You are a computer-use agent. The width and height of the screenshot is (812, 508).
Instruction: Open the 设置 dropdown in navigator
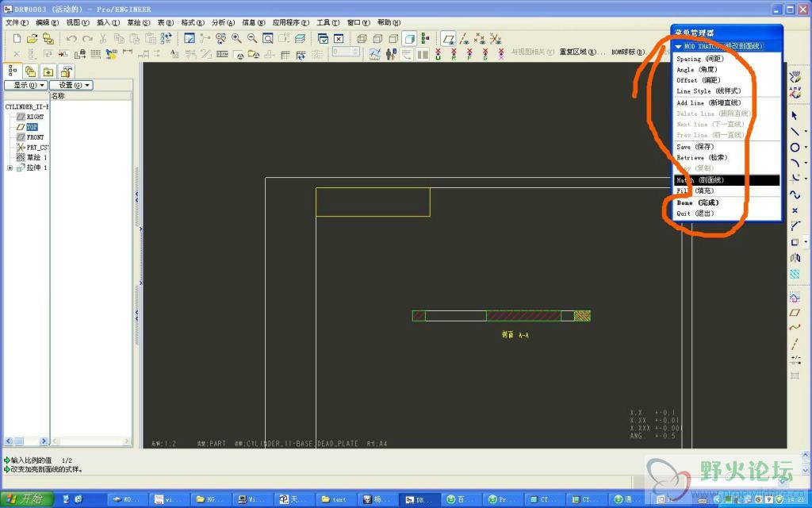click(71, 85)
